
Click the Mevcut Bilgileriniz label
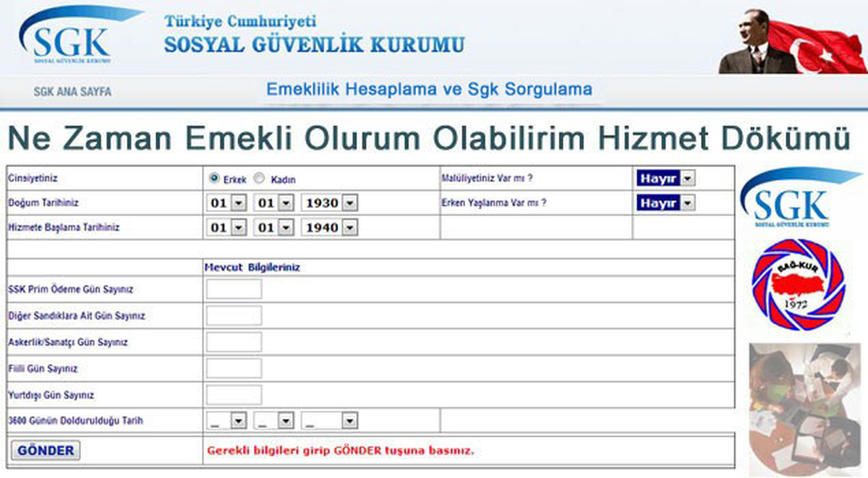click(x=253, y=267)
